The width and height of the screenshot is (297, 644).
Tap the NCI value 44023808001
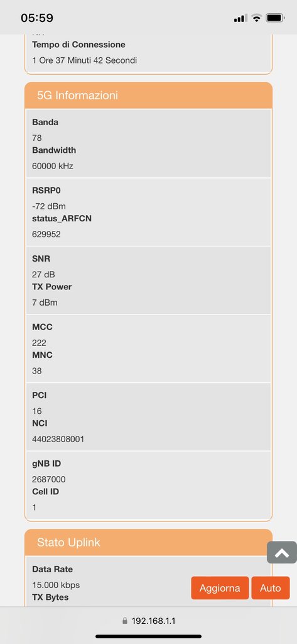tap(58, 439)
